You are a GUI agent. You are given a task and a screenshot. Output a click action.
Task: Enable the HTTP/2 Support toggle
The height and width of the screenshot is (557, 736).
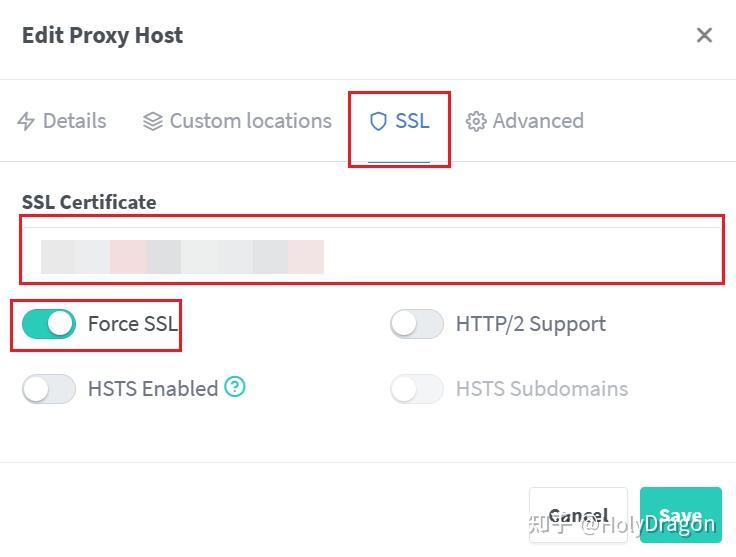pyautogui.click(x=416, y=324)
